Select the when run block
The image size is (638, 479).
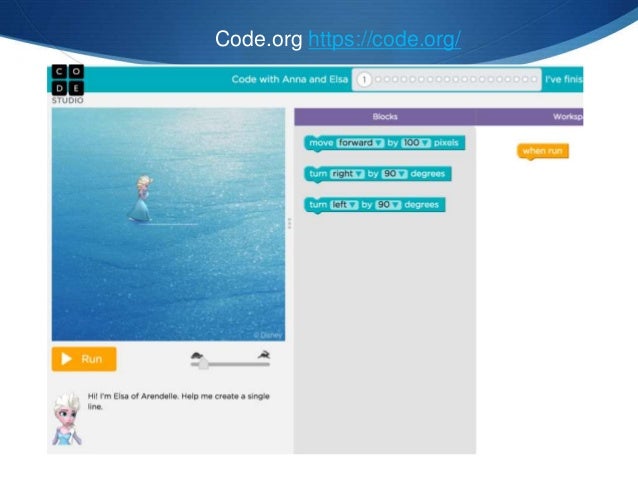tap(543, 151)
